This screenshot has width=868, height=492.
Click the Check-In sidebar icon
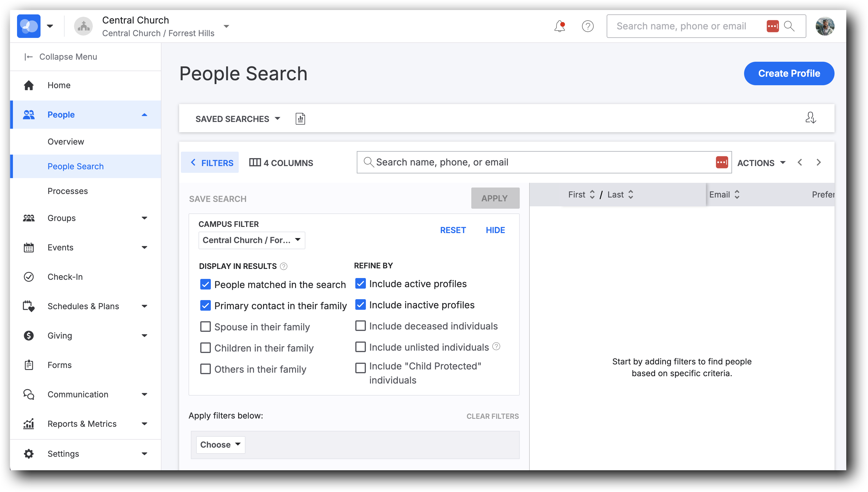click(29, 277)
